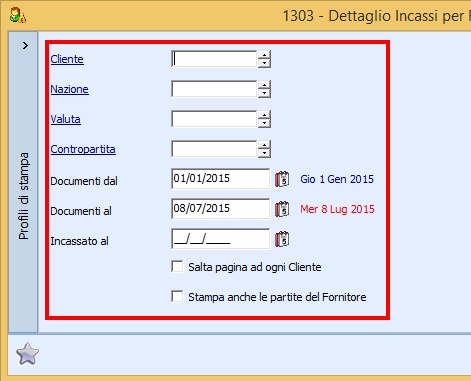Expand the Profili di stampa side panel arrow
The width and height of the screenshot is (471, 381).
point(25,45)
